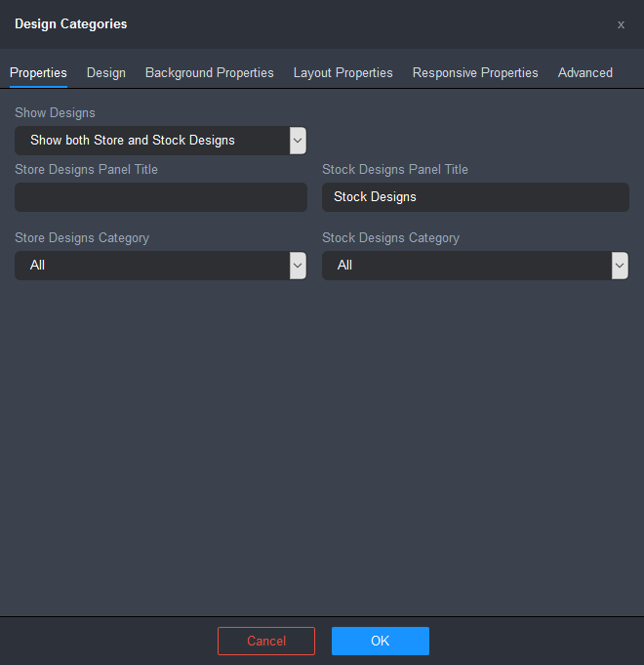The width and height of the screenshot is (644, 665).
Task: Click the Store Designs Panel Title label
Action: coord(87,170)
